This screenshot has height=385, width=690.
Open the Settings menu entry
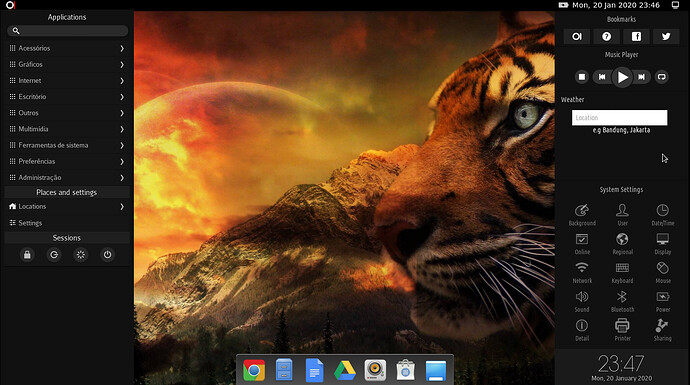click(x=67, y=223)
